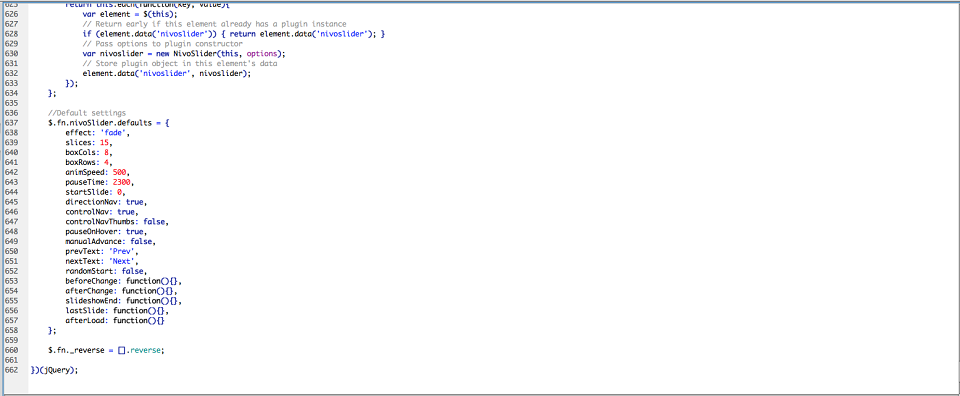
Task: Click the directionNav: true line
Action: [x=106, y=202]
